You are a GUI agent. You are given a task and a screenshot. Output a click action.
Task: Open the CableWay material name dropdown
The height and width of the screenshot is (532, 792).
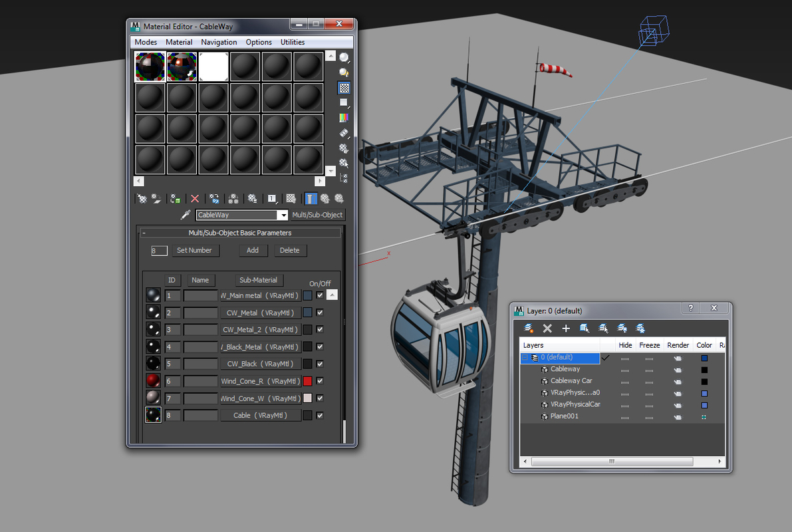point(283,215)
